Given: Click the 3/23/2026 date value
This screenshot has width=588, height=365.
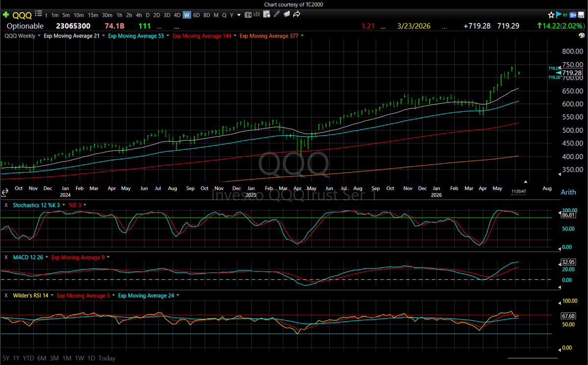Looking at the screenshot, I should click(x=415, y=26).
